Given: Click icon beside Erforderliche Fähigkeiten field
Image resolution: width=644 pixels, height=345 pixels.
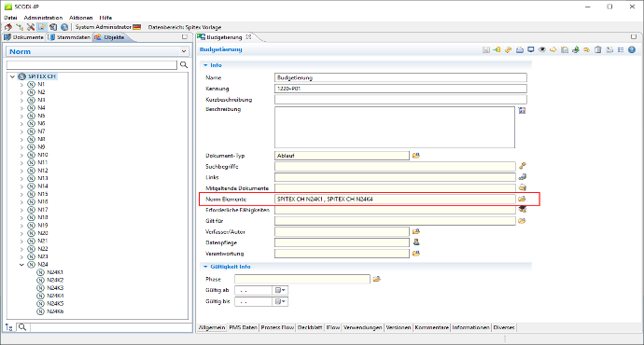Looking at the screenshot, I should 522,209.
